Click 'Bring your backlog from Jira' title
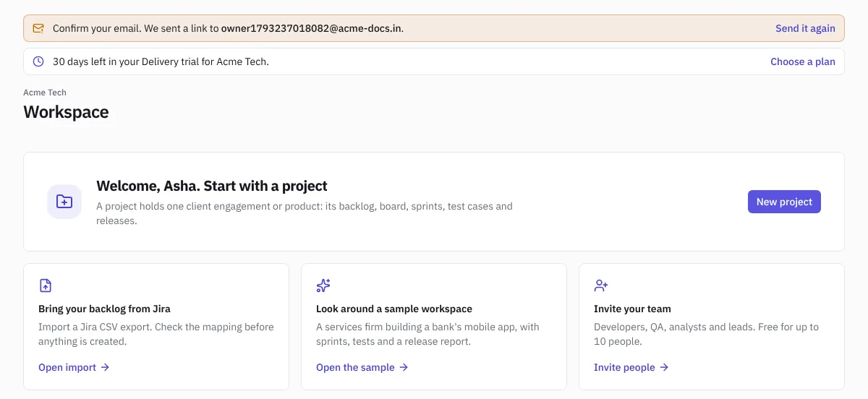 pyautogui.click(x=104, y=309)
